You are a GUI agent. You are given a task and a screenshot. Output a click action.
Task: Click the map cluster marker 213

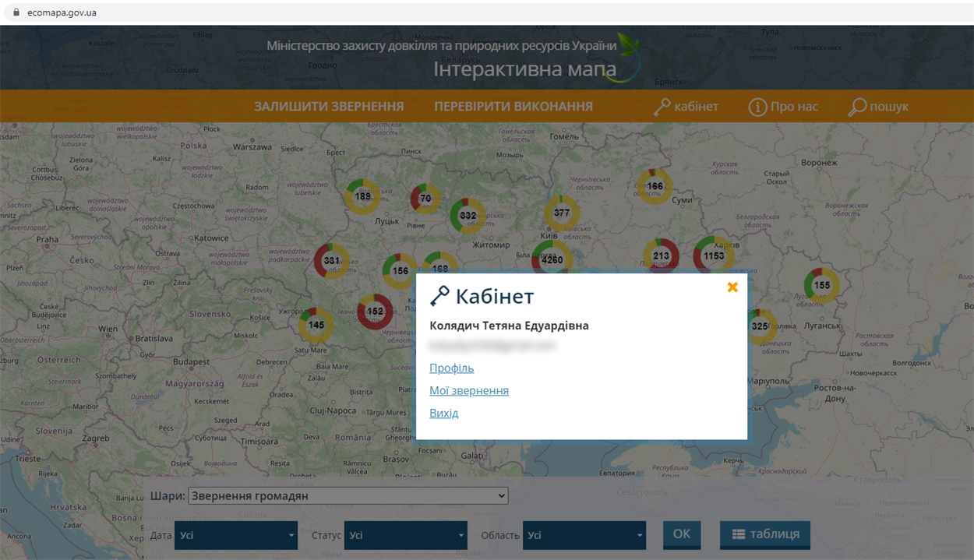point(662,256)
